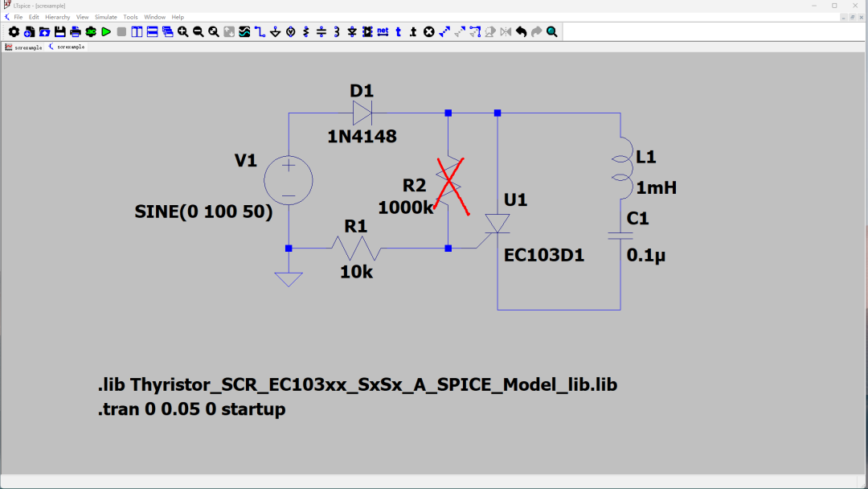
Task: Place a ground symbol tool
Action: (275, 32)
